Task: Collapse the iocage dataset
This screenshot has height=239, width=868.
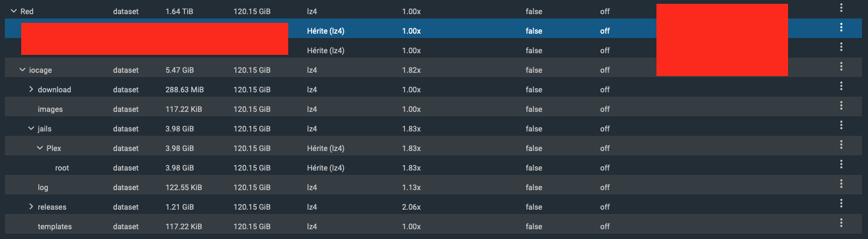Action: click(22, 70)
